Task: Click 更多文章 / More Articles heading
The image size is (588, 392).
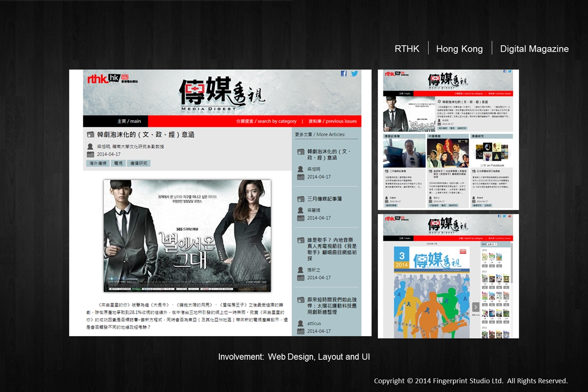Action: point(319,134)
